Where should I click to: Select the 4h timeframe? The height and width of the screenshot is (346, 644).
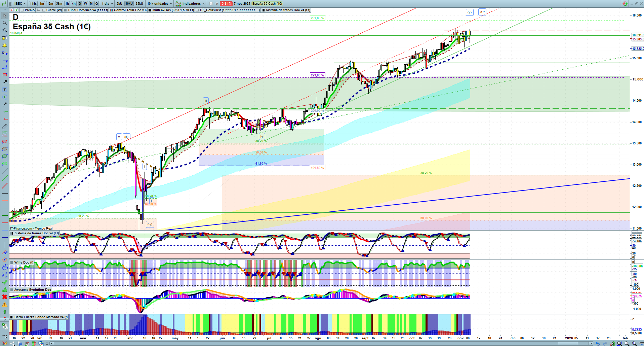[x=74, y=4]
